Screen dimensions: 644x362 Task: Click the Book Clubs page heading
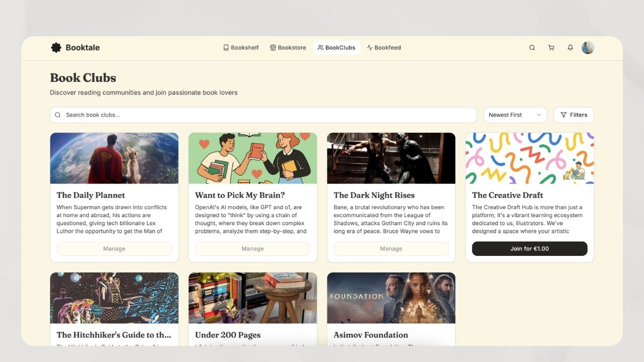83,78
